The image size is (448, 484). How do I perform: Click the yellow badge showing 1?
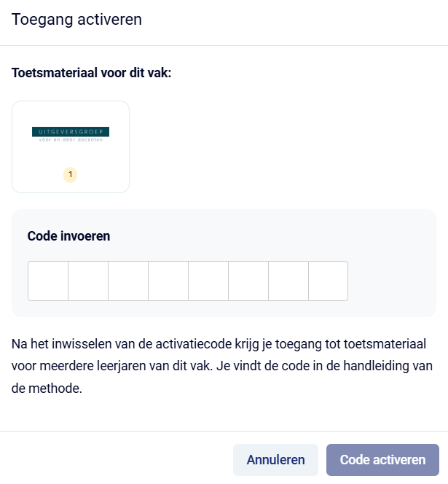coord(70,174)
